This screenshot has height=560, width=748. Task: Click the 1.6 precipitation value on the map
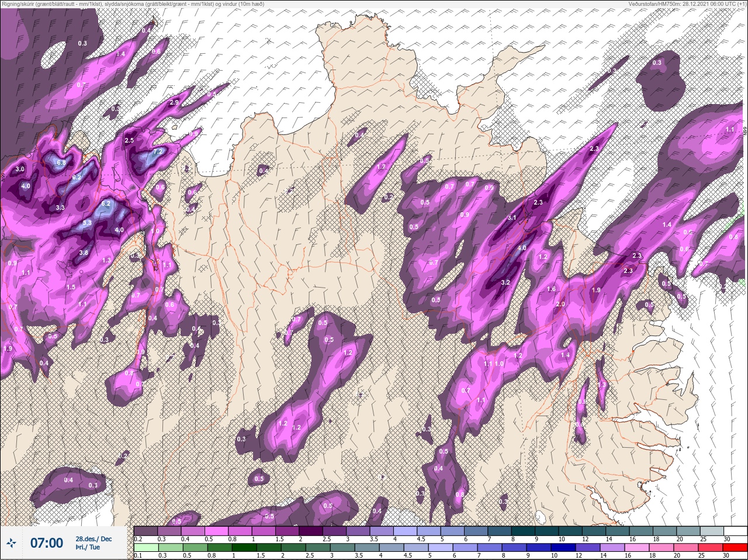pyautogui.click(x=551, y=289)
